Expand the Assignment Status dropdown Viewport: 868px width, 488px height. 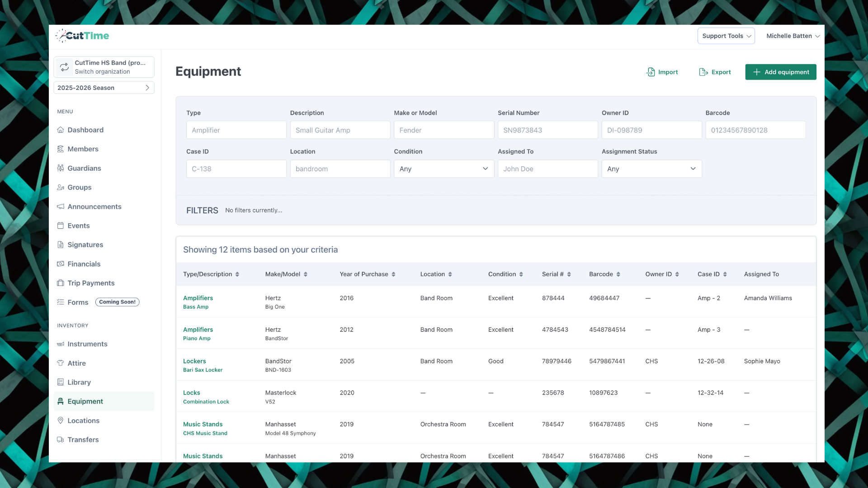click(x=651, y=169)
